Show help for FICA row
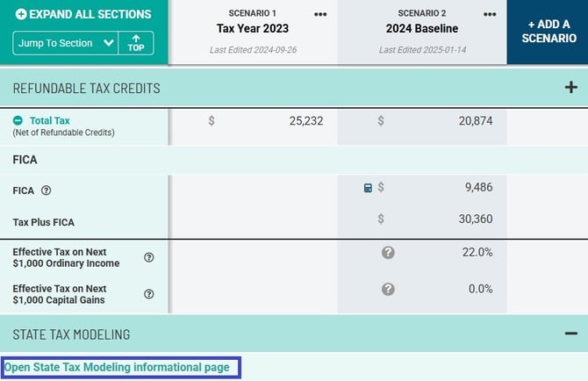 tap(47, 190)
